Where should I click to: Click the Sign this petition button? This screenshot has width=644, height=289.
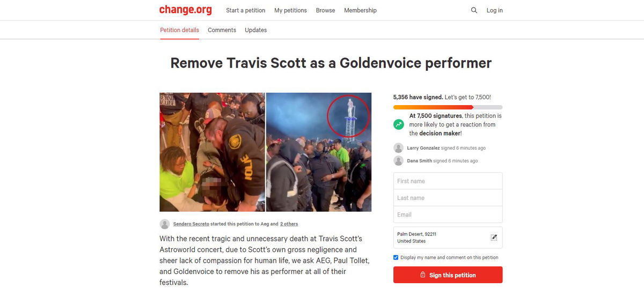tap(448, 275)
